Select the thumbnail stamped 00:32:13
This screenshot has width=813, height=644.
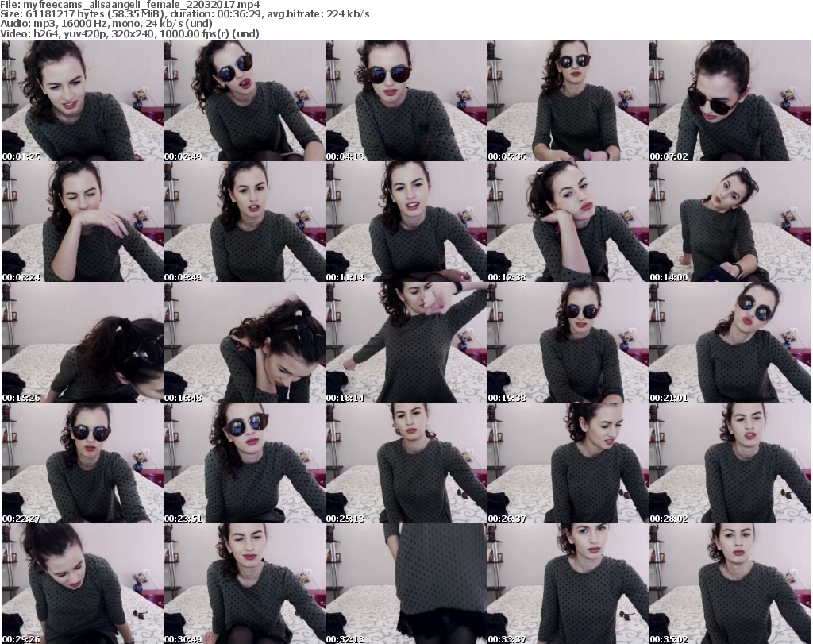pyautogui.click(x=406, y=584)
